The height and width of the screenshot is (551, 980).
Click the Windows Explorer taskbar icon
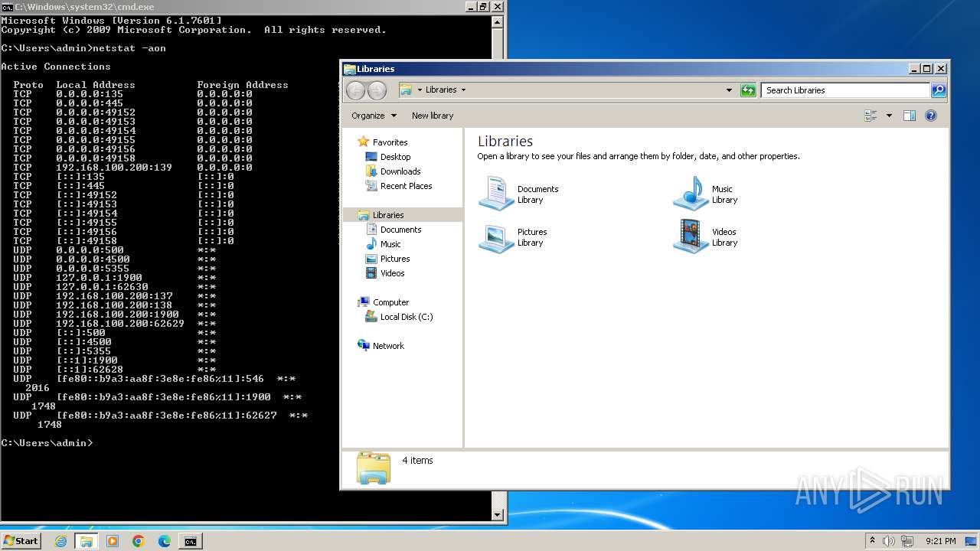click(86, 541)
